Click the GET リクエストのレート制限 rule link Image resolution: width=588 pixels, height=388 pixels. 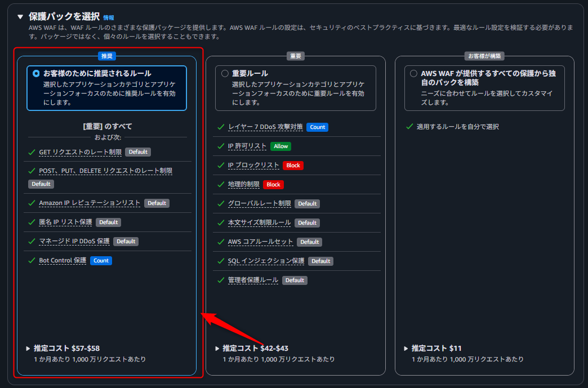80,152
